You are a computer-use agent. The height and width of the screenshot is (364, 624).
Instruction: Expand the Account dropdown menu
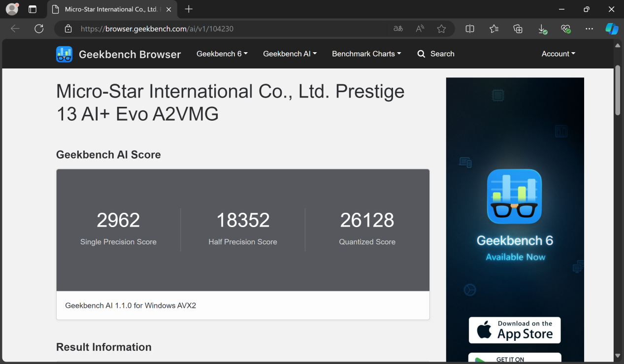pyautogui.click(x=558, y=54)
